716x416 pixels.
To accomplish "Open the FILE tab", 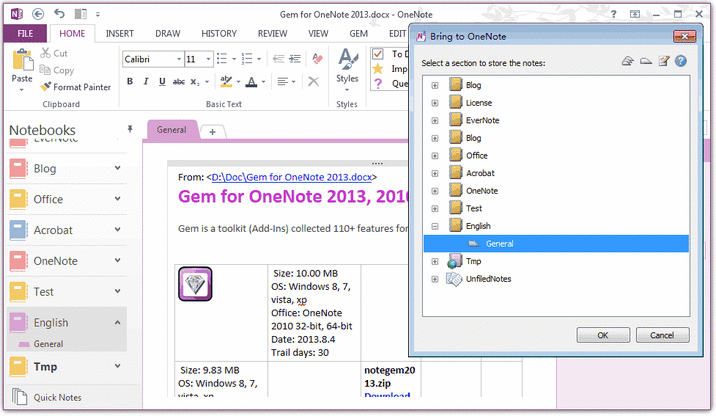I will [25, 33].
